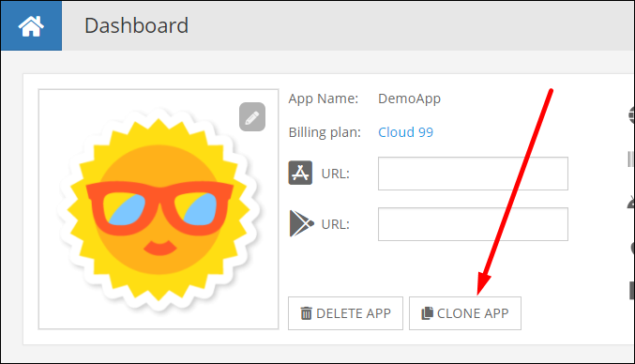Click the Billing plan label
This screenshot has height=364, width=635.
pos(325,132)
